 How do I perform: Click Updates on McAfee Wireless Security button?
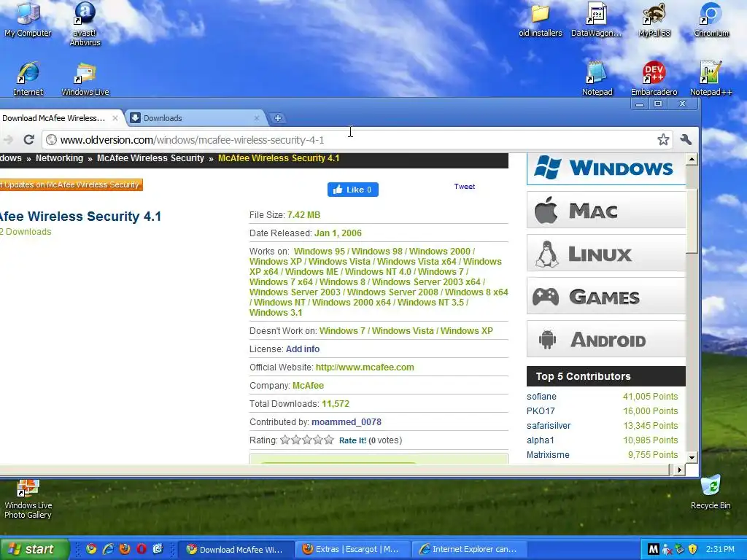(71, 184)
